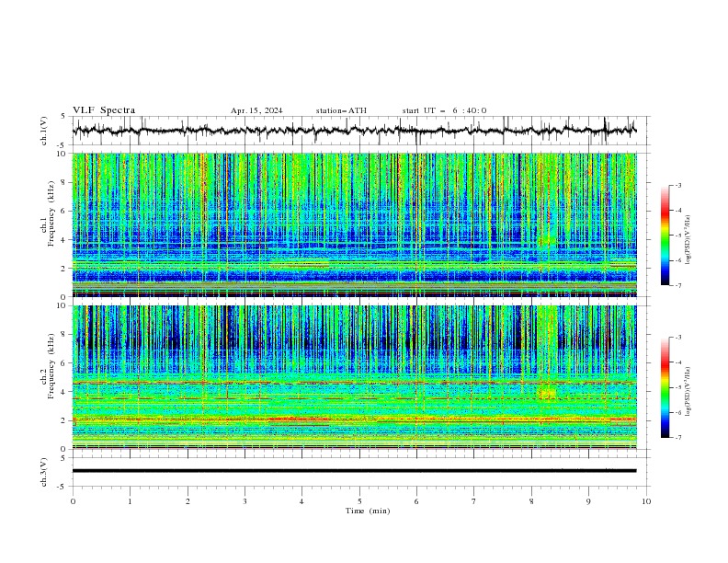728x563 pixels.
Task: Select the ch.1 "Frequency (kHz)" axis label
Action: 51,213
